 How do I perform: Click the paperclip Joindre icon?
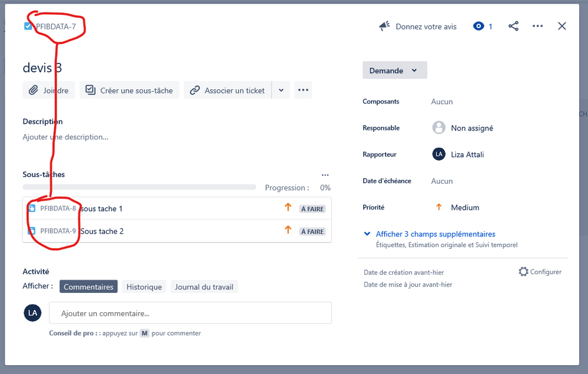[x=34, y=90]
